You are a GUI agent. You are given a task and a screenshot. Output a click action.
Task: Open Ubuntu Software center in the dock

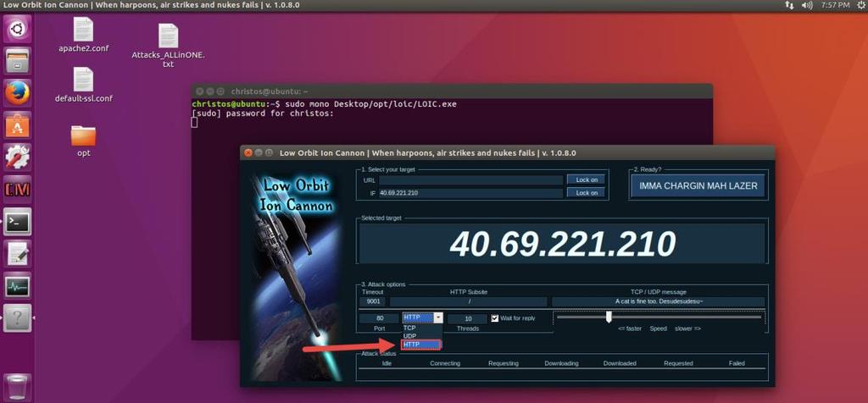[17, 125]
